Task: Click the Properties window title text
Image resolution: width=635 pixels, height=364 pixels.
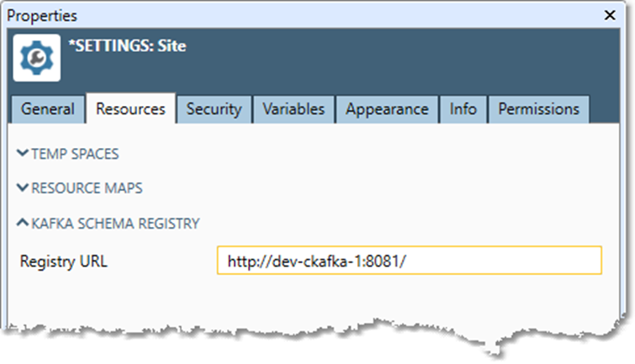Action: tap(42, 16)
